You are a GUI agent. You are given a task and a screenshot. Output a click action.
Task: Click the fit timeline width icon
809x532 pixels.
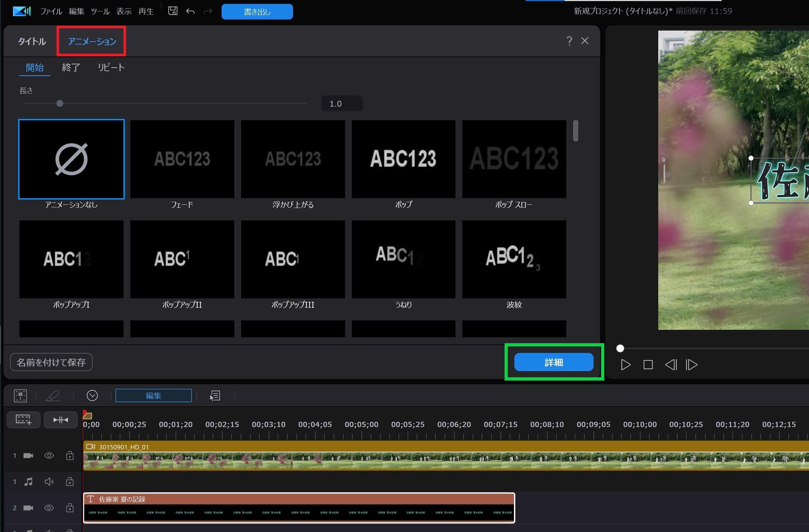60,420
